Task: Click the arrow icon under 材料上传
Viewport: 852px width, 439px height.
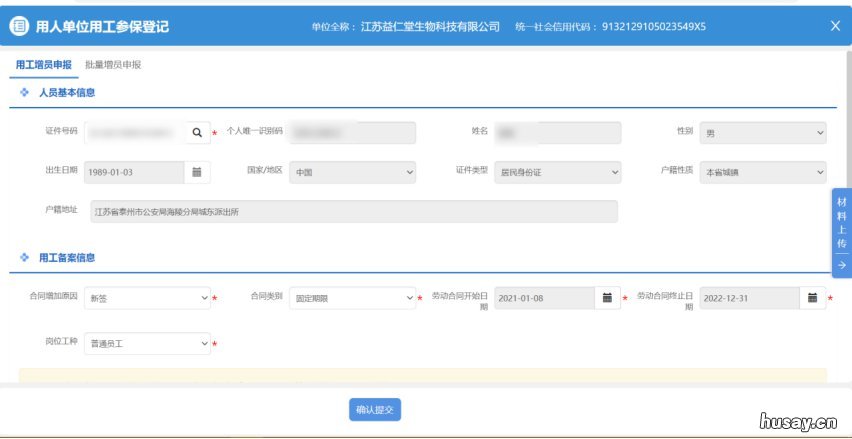Action: [842, 265]
